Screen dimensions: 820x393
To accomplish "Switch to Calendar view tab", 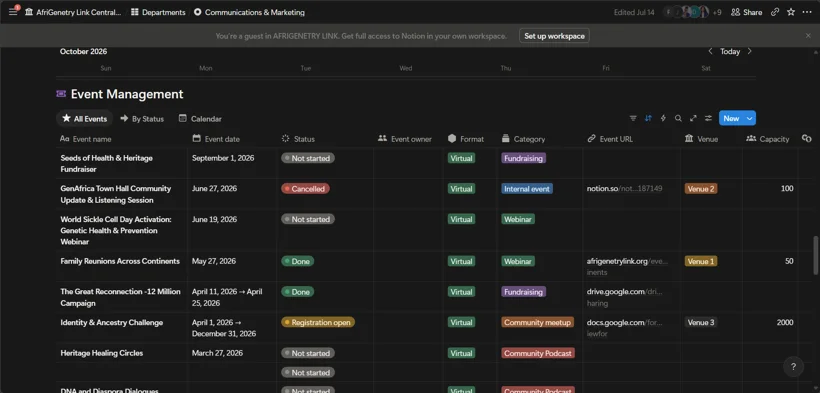I will (x=200, y=119).
